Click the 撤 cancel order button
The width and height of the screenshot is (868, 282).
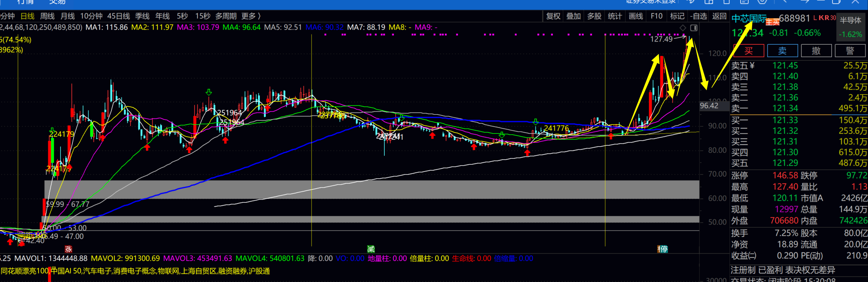(x=816, y=51)
